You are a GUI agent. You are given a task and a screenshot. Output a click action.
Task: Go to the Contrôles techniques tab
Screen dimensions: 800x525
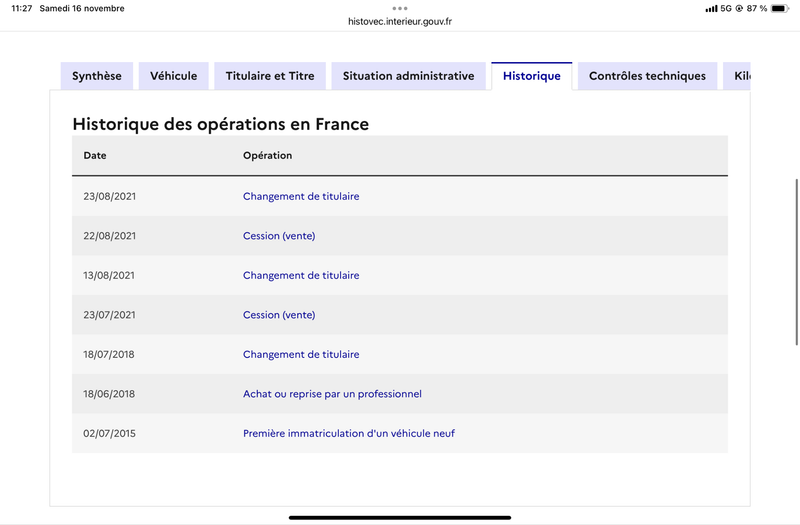(x=647, y=76)
